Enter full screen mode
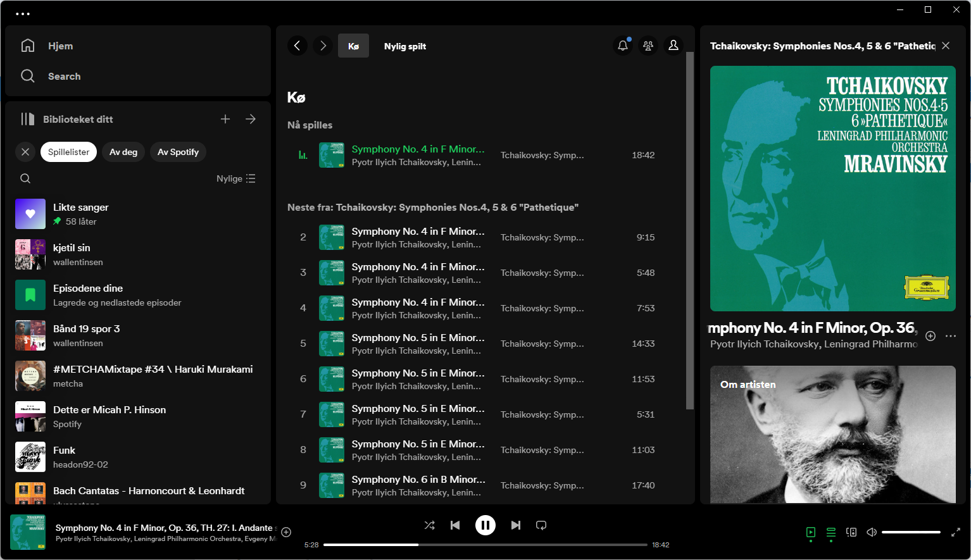This screenshot has width=971, height=560. coord(956,532)
